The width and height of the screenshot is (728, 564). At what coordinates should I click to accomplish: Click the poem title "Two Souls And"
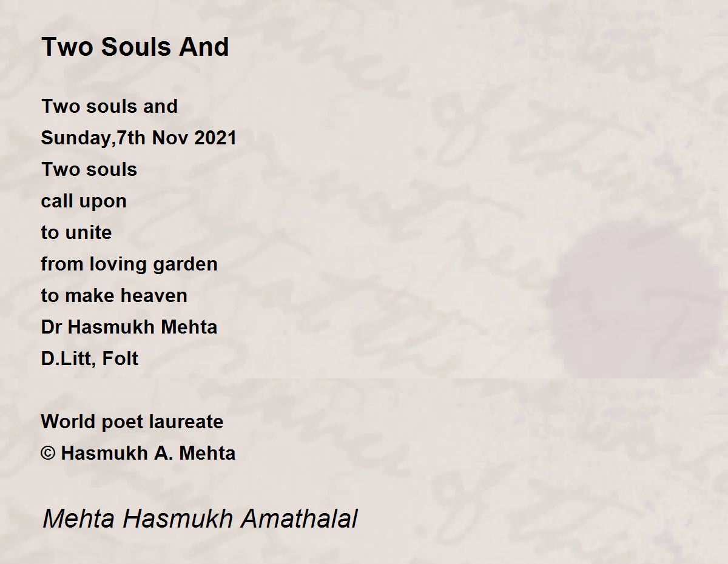[x=135, y=47]
